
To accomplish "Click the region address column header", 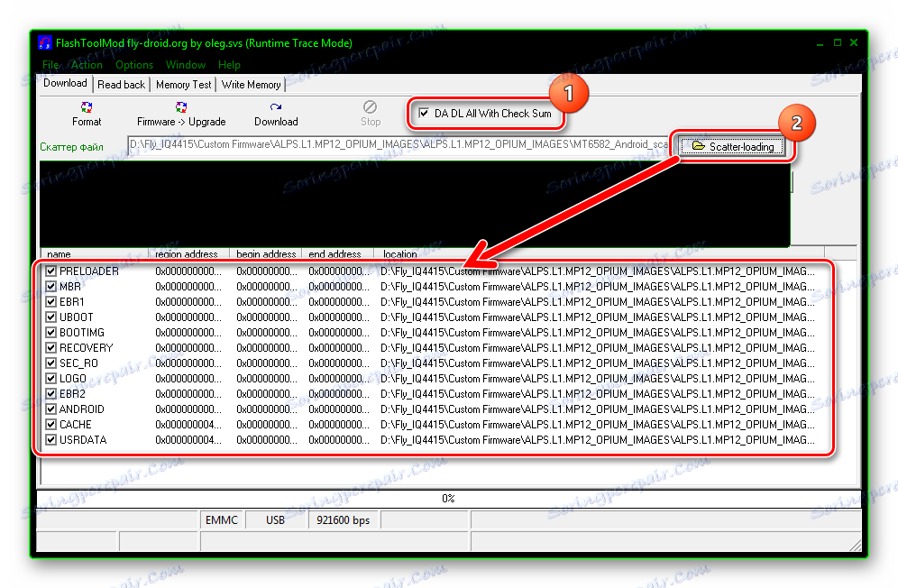I will (189, 253).
